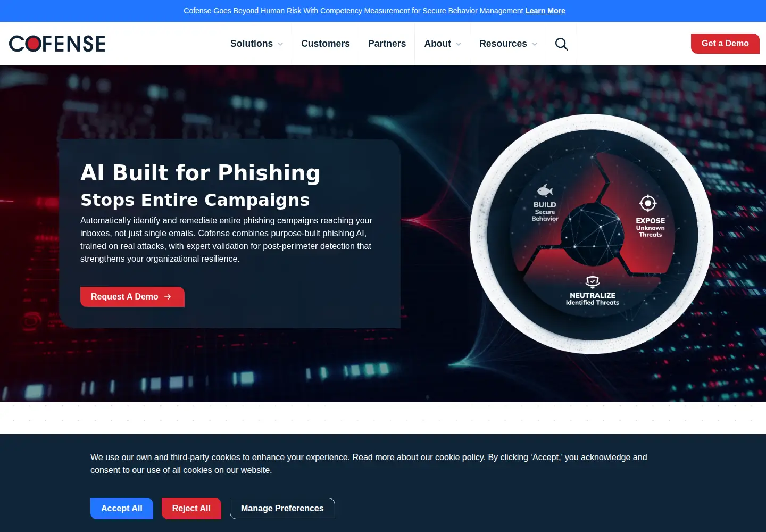Reject all cookies
The height and width of the screenshot is (532, 766).
click(191, 509)
